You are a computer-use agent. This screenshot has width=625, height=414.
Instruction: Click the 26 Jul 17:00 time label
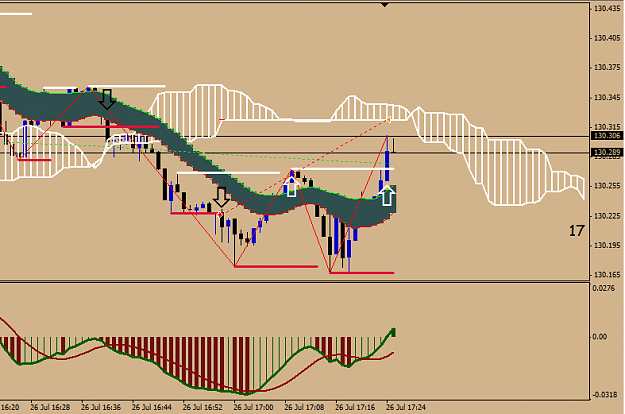click(x=254, y=408)
